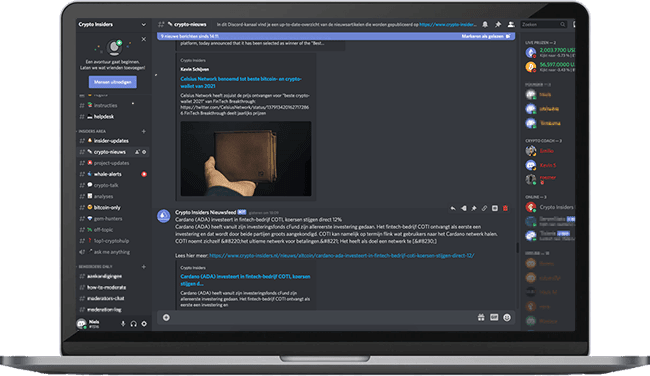Image resolution: width=650 pixels, height=376 pixels.
Task: Click Niels user avatar at bottom
Action: coord(82,324)
